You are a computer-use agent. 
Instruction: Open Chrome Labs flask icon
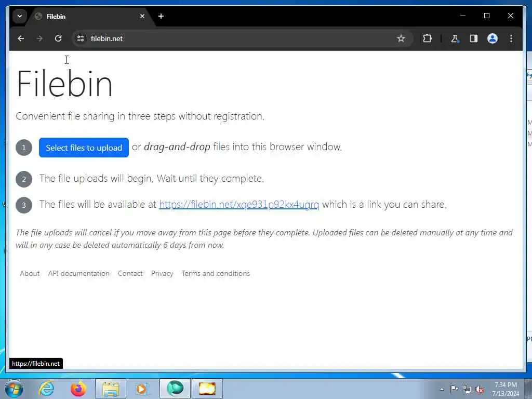455,38
